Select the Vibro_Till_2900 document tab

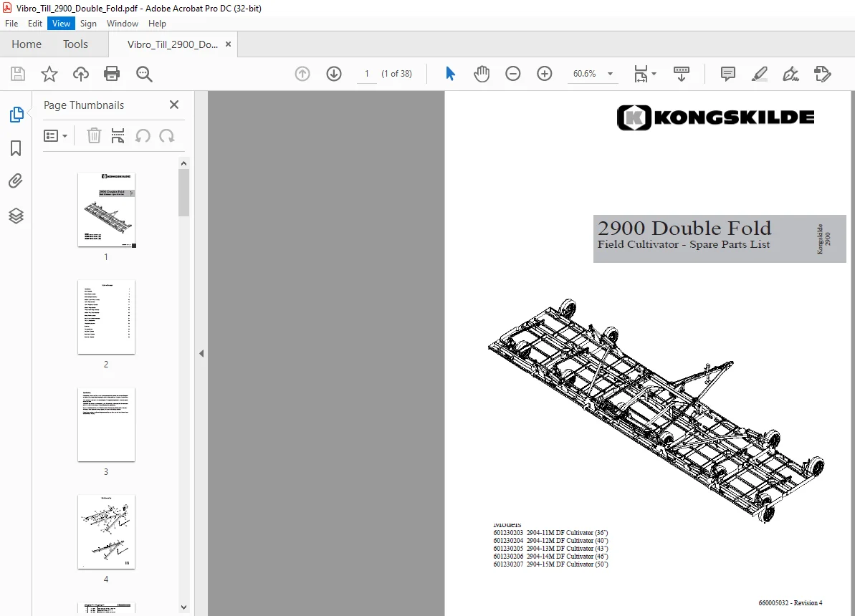[172, 44]
